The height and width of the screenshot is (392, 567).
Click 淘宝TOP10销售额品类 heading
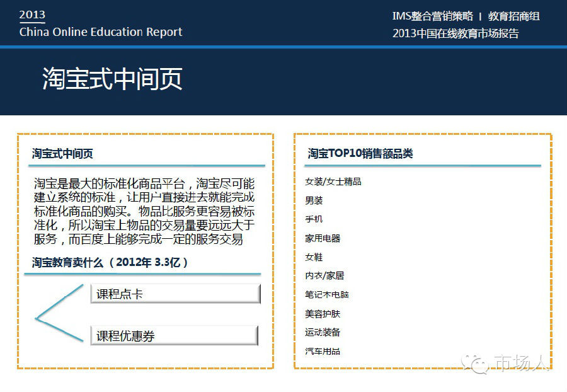(x=360, y=153)
